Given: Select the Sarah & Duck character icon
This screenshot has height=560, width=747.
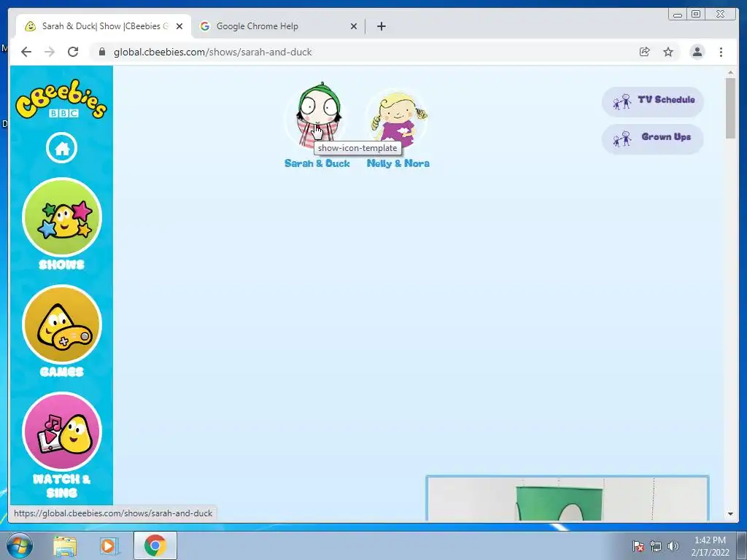Looking at the screenshot, I should (318, 117).
